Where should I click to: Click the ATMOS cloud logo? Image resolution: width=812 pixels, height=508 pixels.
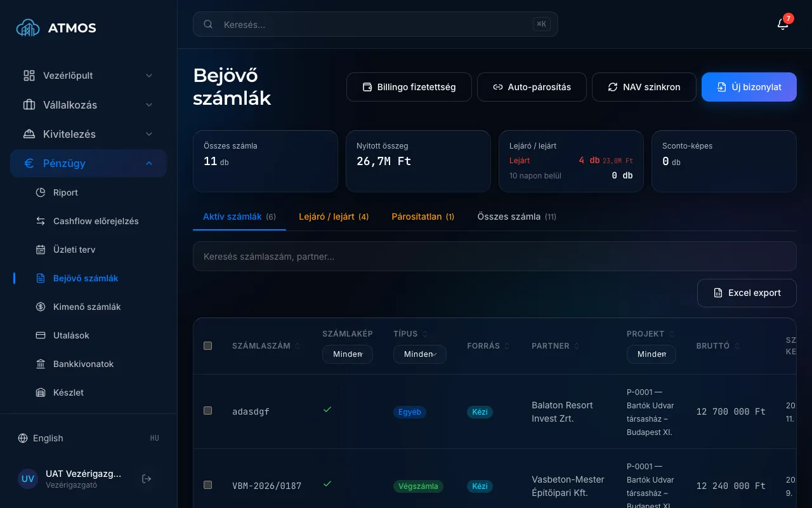click(x=28, y=28)
